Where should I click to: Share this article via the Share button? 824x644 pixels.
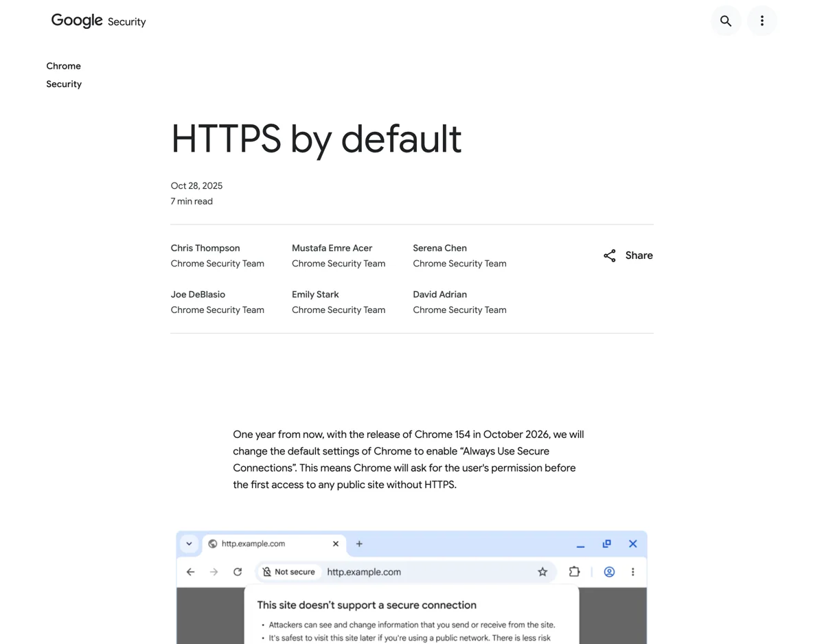628,255
